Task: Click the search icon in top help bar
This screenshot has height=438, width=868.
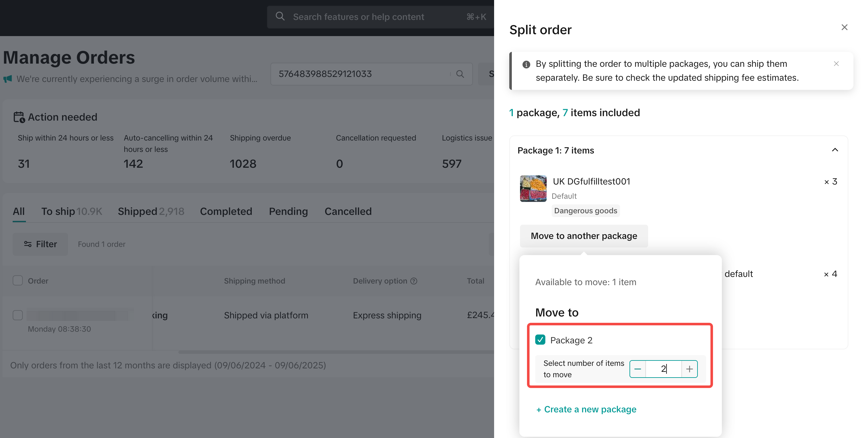Action: click(280, 16)
